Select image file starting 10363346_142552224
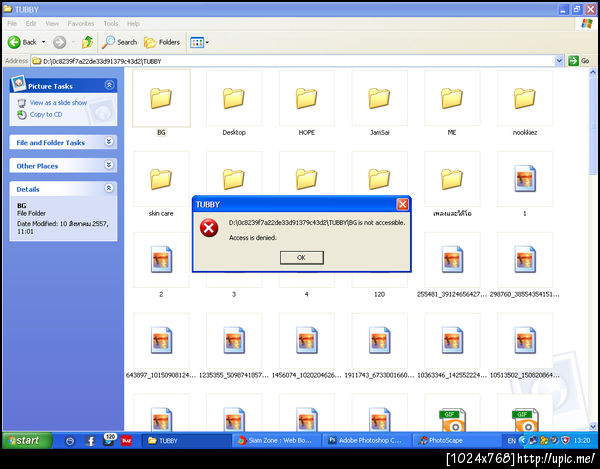 coord(452,346)
